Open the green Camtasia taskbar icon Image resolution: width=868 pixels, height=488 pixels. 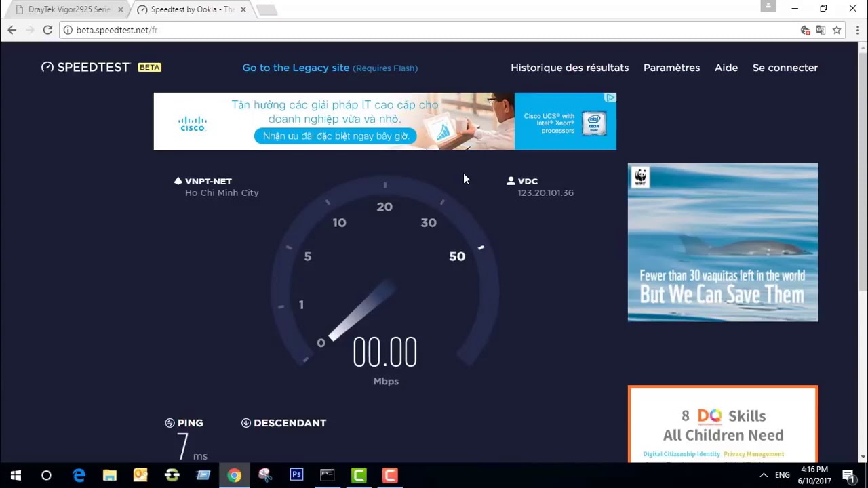(x=359, y=475)
